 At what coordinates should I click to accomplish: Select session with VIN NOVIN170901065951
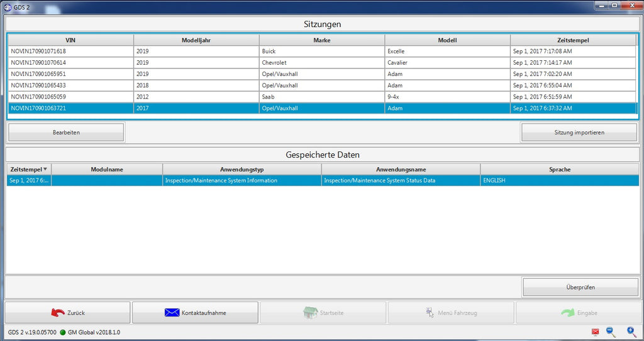pyautogui.click(x=70, y=74)
